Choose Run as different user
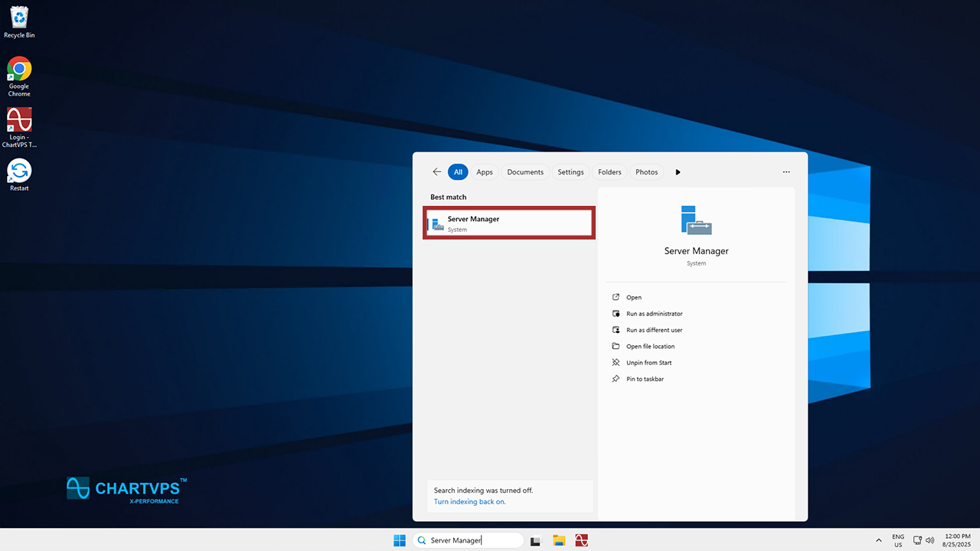980x551 pixels. [654, 331]
